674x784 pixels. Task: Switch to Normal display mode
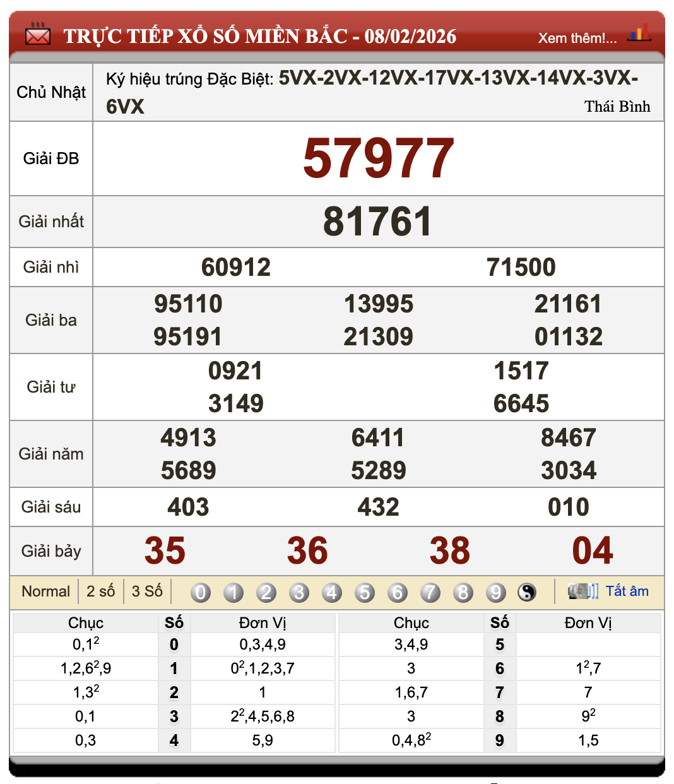pos(45,591)
